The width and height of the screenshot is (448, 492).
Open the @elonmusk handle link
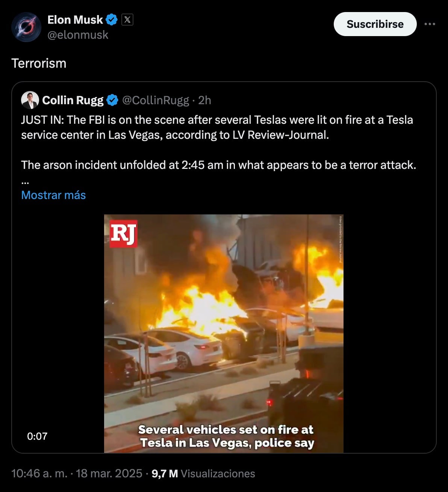pyautogui.click(x=78, y=35)
